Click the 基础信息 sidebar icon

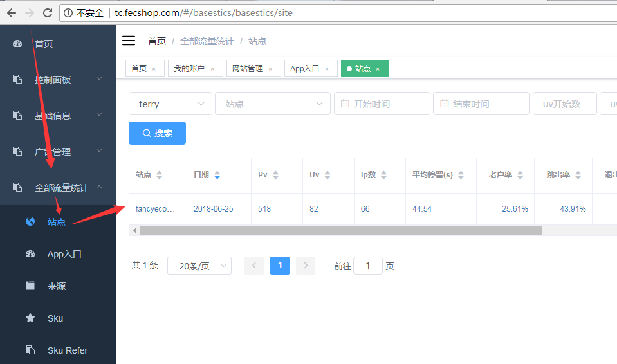coord(17,115)
